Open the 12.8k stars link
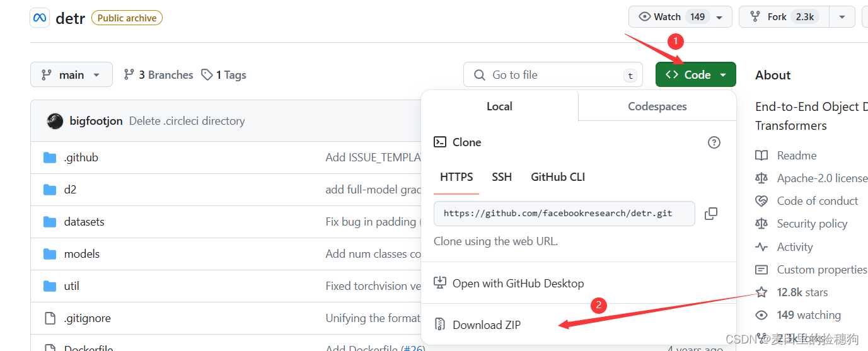 tap(802, 292)
